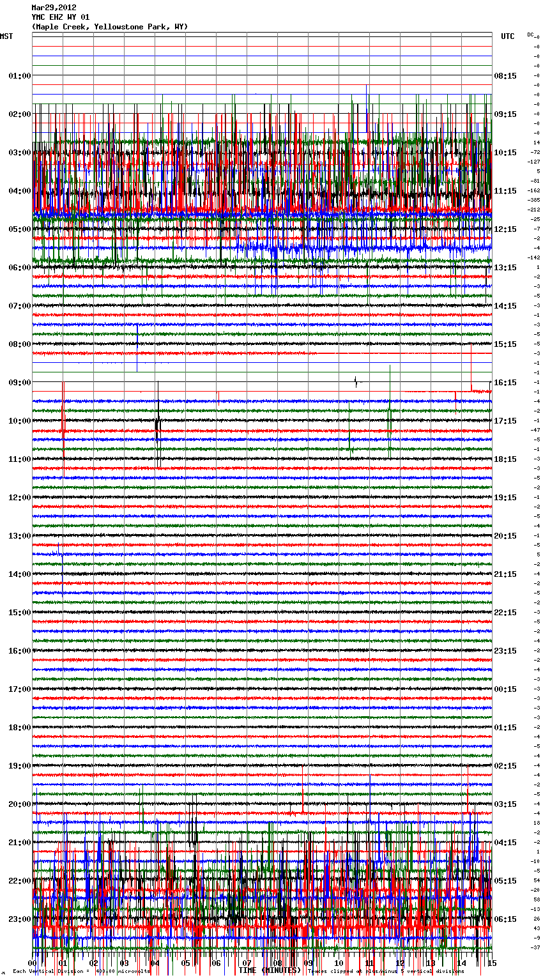The height and width of the screenshot is (980, 543).
Task: Select the 04:00 MST row label
Action: tap(20, 191)
